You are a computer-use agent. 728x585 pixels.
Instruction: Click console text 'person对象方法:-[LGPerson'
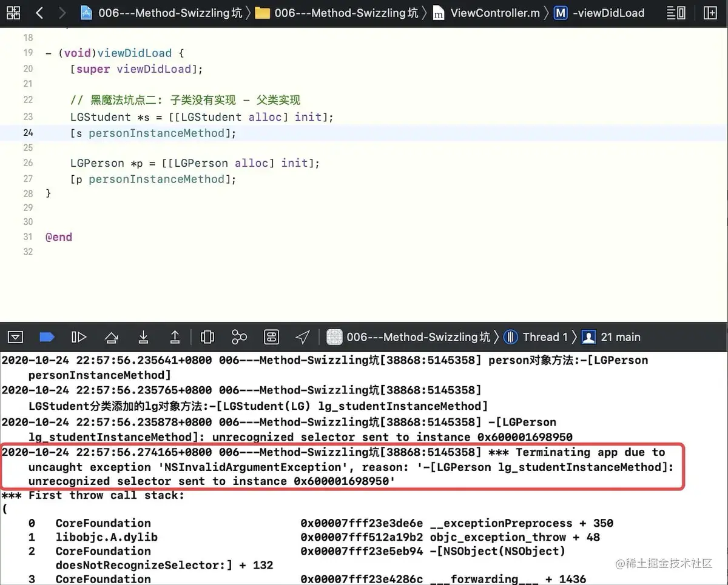568,360
